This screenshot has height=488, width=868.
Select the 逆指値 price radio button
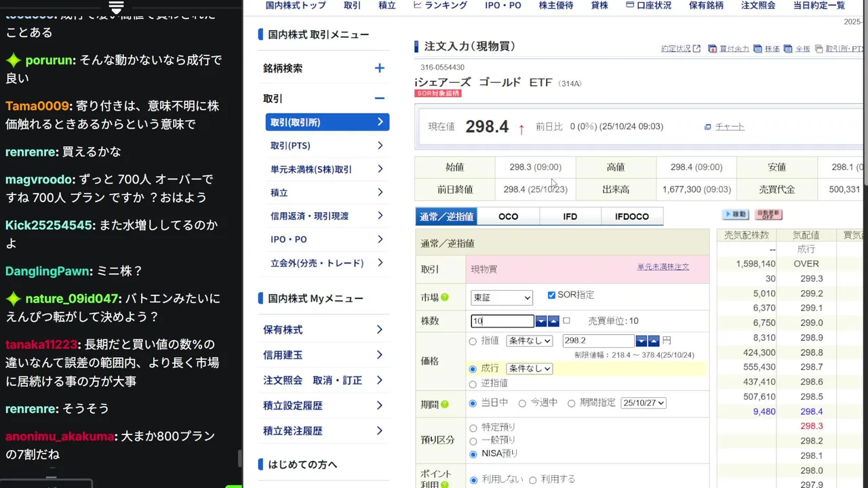tap(473, 384)
